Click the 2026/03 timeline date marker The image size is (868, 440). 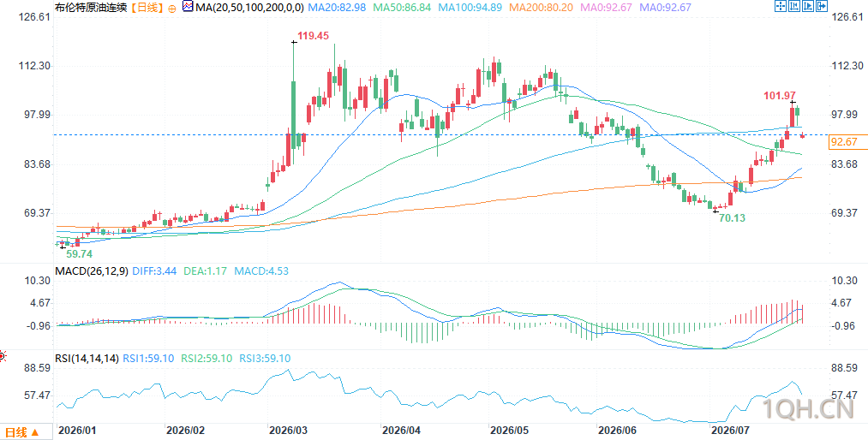click(286, 430)
